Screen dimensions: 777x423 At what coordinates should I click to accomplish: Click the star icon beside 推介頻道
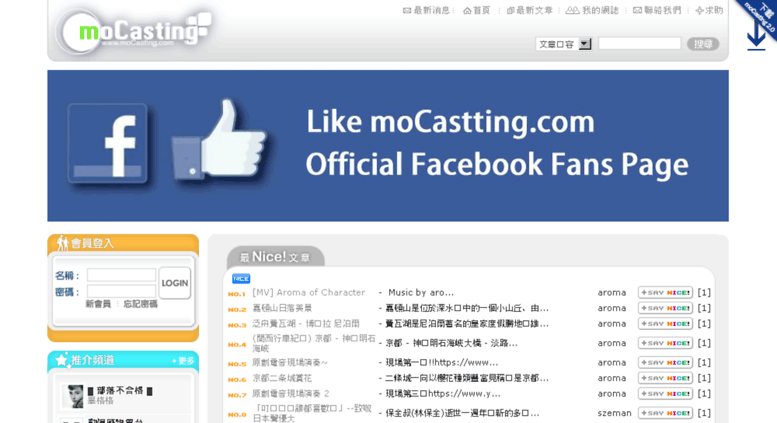[x=61, y=360]
